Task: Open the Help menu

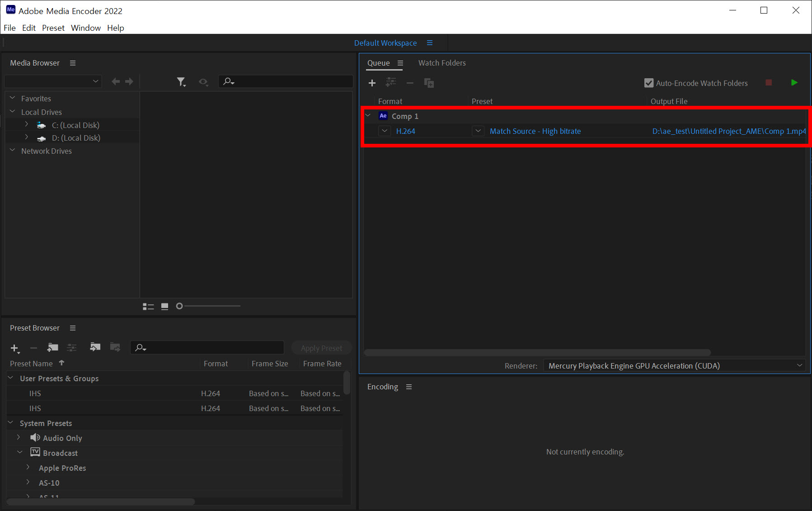Action: 116,28
